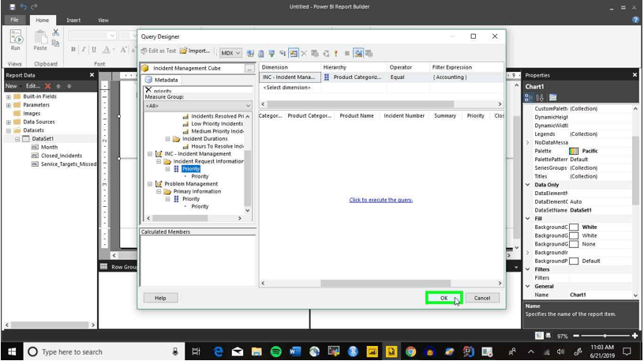
Task: Click the OK button
Action: coord(444,298)
